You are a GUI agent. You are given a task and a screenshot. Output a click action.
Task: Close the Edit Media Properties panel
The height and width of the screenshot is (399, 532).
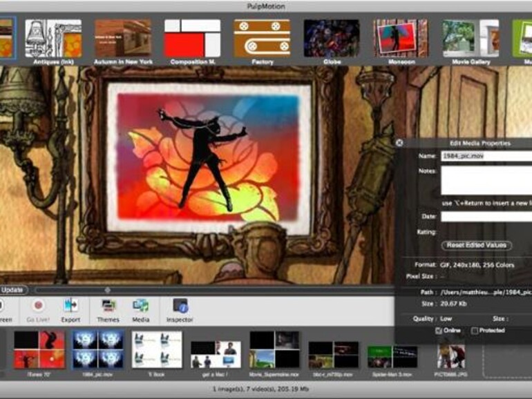(x=399, y=143)
